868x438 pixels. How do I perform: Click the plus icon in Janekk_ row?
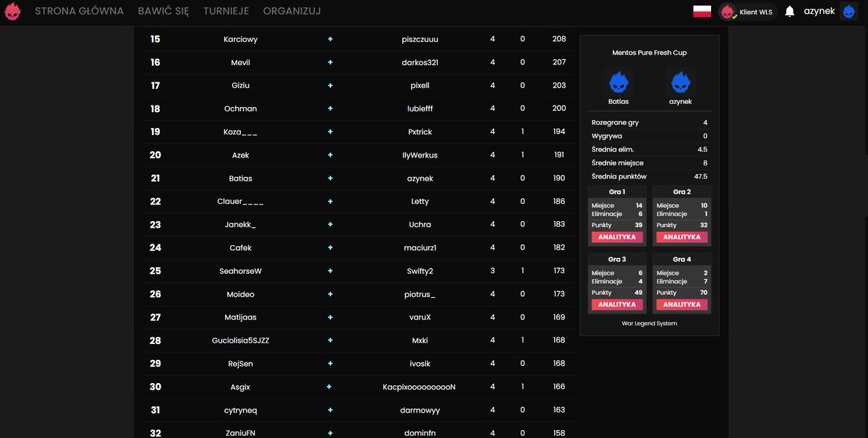(330, 225)
